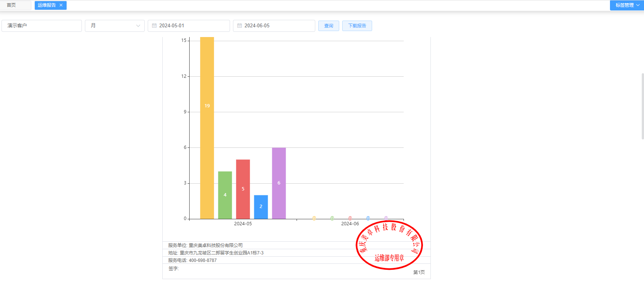Switch to the 首页 tab
Screen dimensions: 644x284
click(12, 5)
